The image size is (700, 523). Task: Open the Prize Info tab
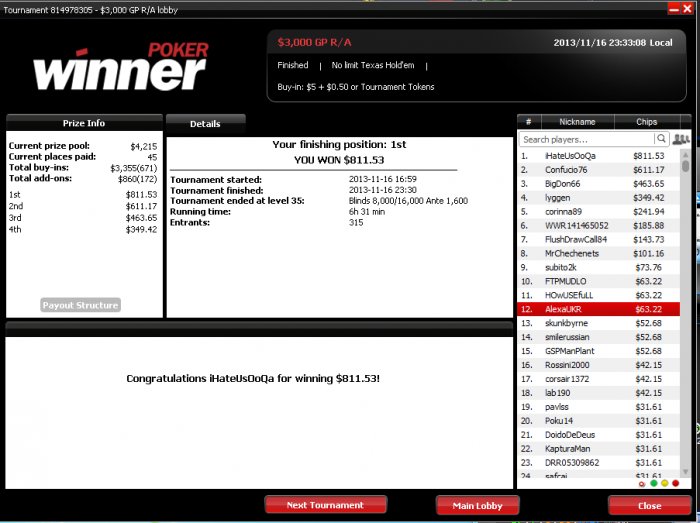click(84, 123)
